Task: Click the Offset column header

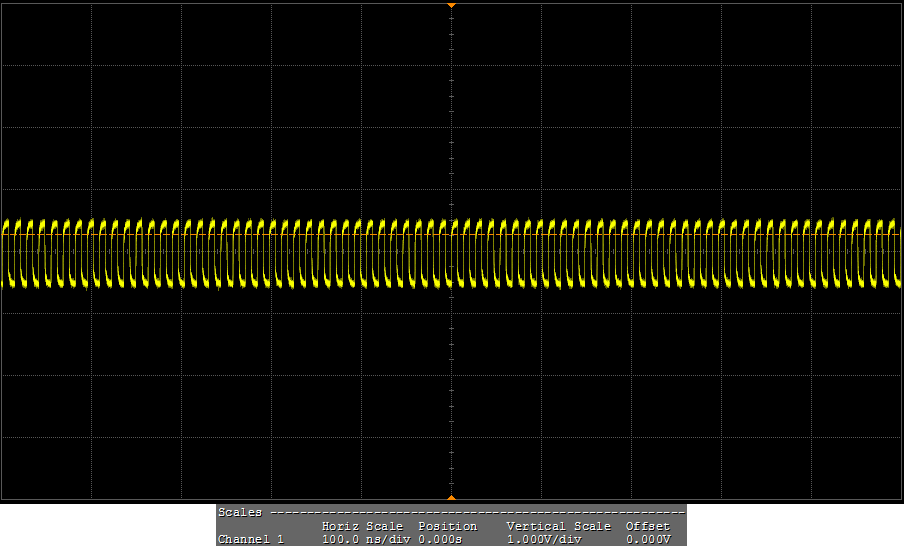Action: point(647,526)
